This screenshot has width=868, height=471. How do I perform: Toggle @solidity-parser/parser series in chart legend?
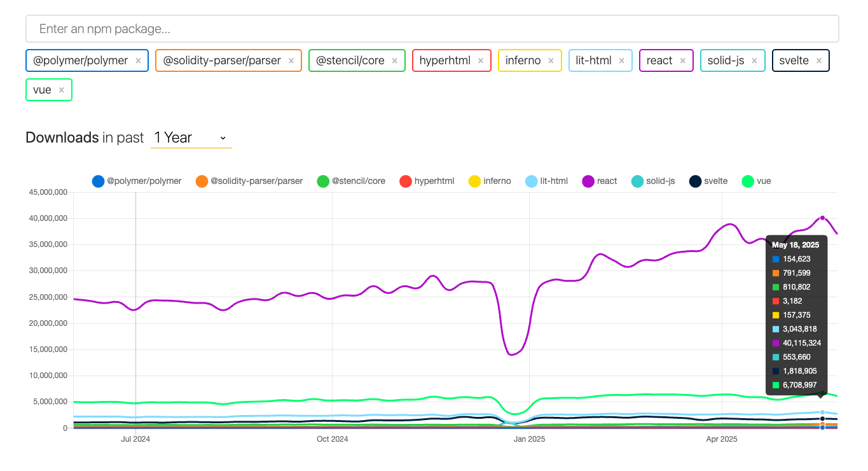pyautogui.click(x=249, y=181)
